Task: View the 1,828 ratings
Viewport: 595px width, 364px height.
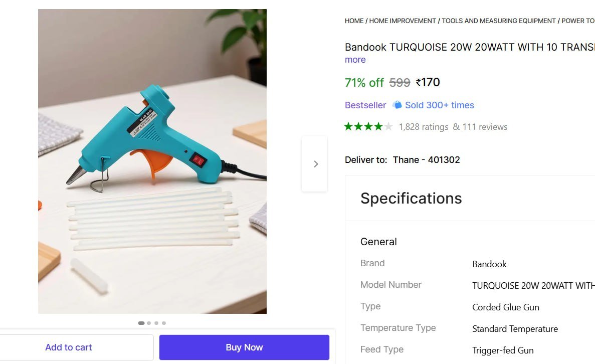Action: [x=424, y=127]
